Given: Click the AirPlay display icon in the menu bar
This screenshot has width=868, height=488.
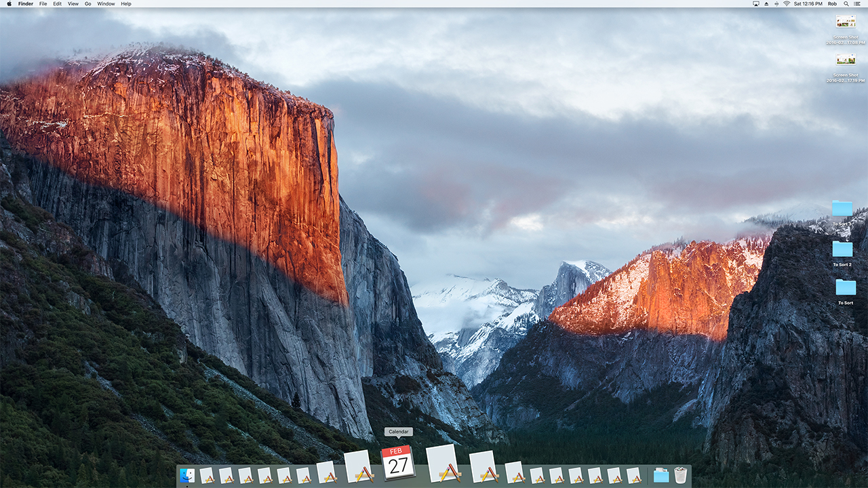Looking at the screenshot, I should tap(756, 4).
